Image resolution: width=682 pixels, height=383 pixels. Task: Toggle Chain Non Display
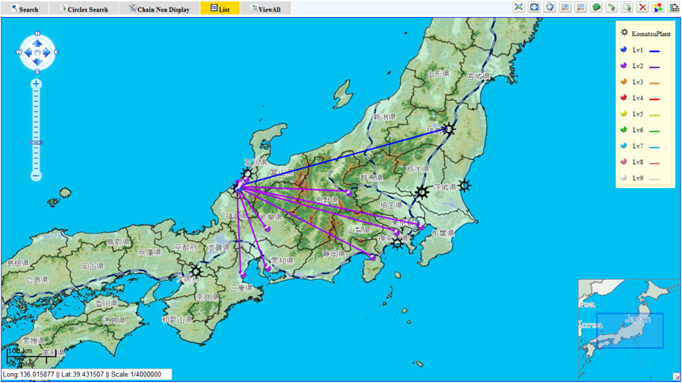pyautogui.click(x=159, y=9)
